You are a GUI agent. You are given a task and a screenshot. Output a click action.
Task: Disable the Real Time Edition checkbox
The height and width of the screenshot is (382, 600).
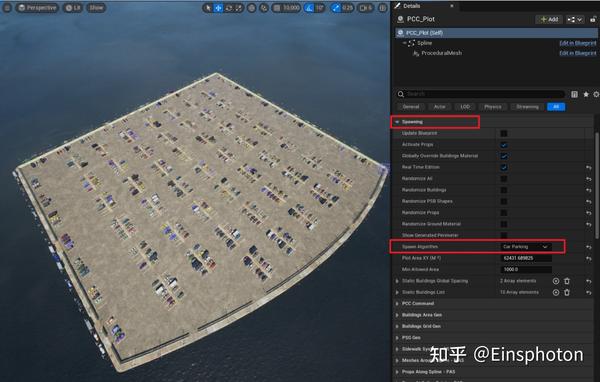[x=504, y=167]
